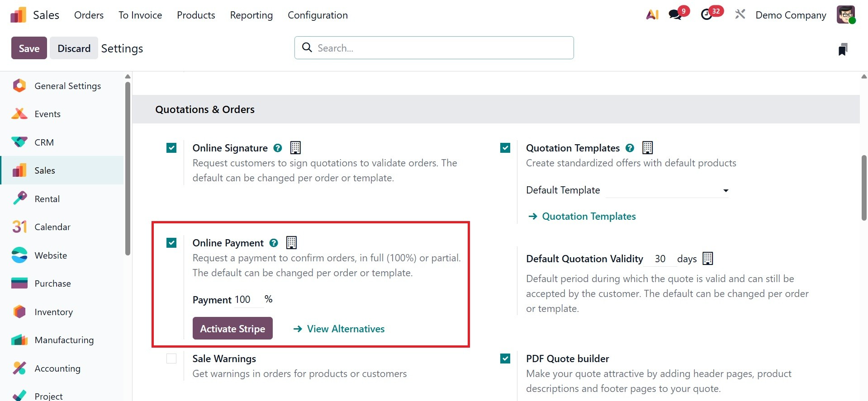Open the activities clock icon

[x=707, y=15]
